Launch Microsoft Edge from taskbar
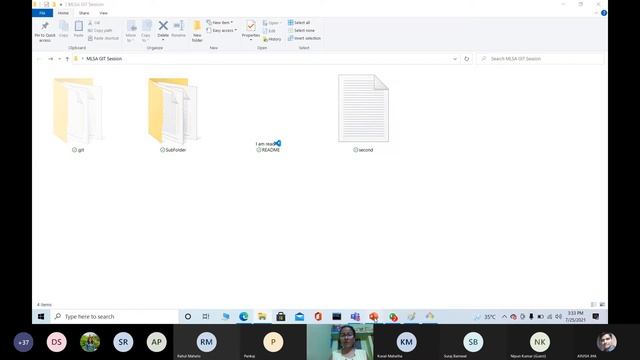640x360 pixels. point(244,316)
